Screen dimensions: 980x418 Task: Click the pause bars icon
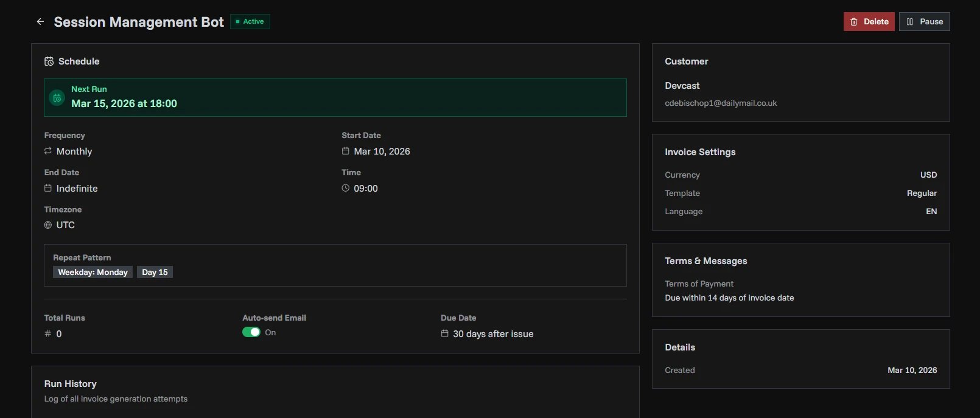[x=910, y=22]
